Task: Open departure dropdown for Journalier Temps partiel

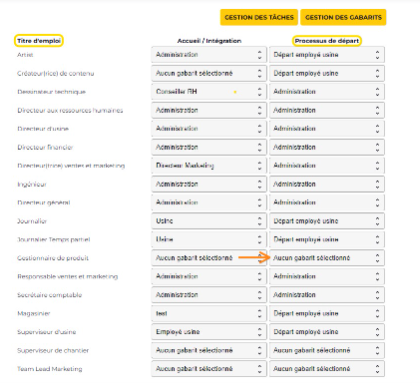Action: (x=327, y=239)
